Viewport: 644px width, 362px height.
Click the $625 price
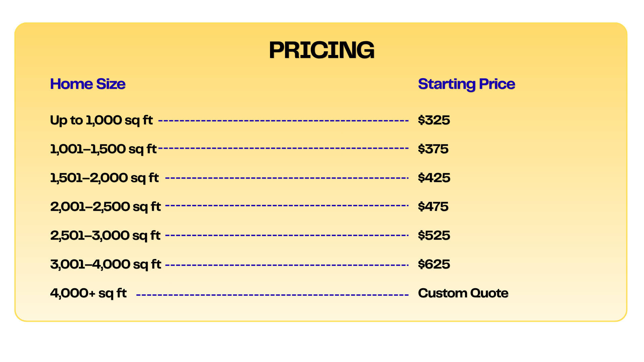click(x=434, y=264)
